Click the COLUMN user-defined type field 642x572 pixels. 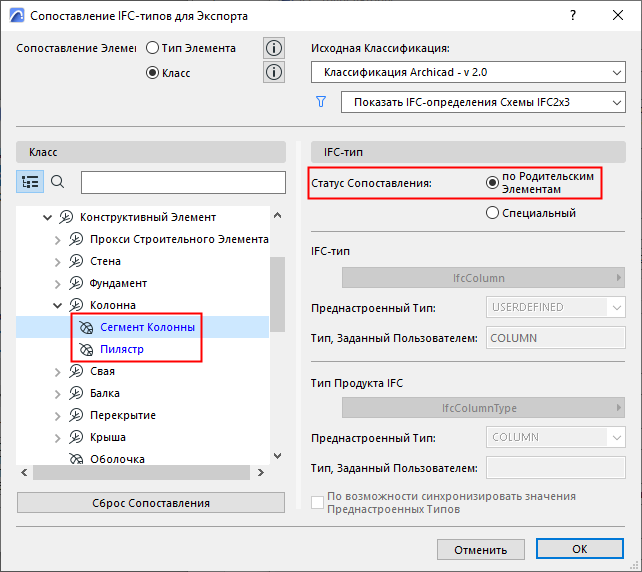tap(556, 338)
